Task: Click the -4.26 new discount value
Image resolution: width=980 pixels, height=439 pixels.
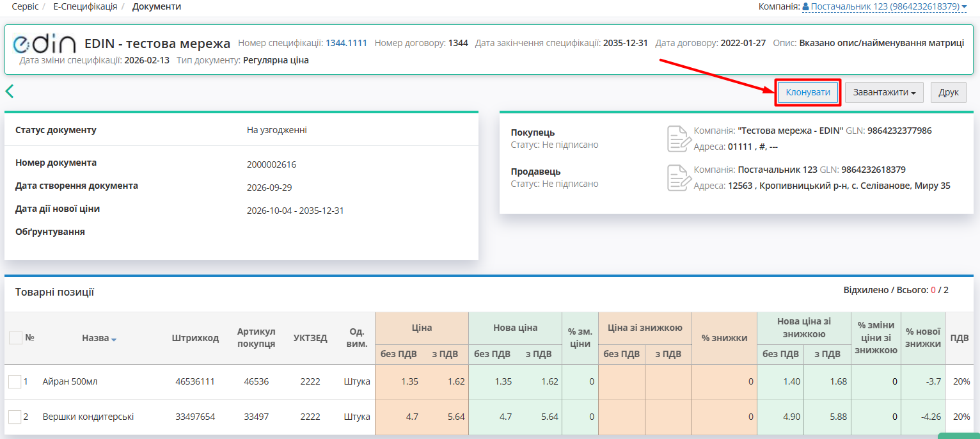Action: tap(930, 417)
